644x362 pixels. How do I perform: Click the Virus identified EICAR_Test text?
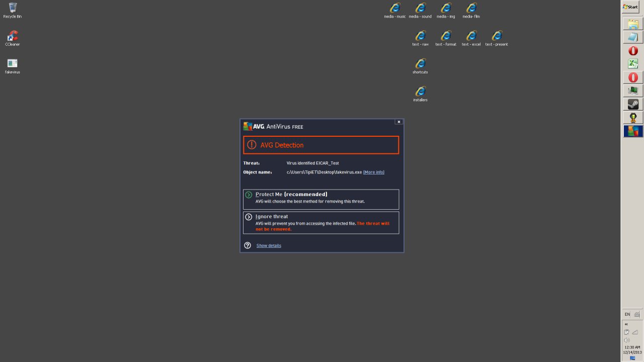pyautogui.click(x=312, y=163)
